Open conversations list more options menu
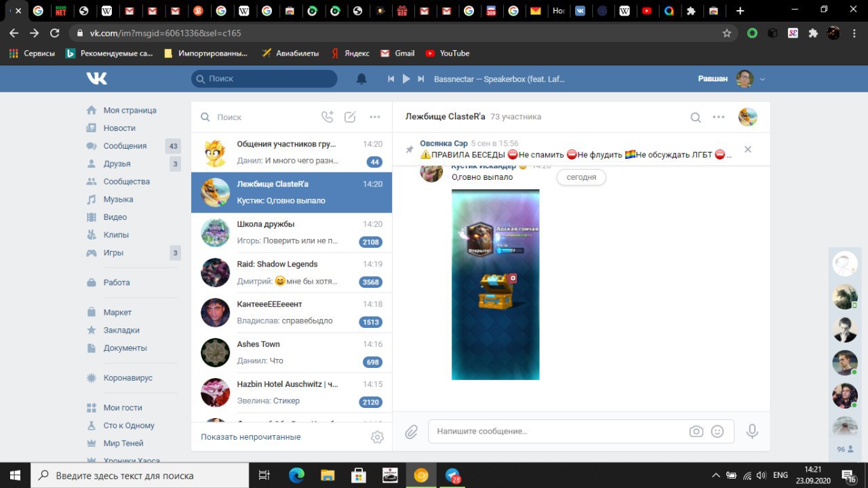 point(374,117)
